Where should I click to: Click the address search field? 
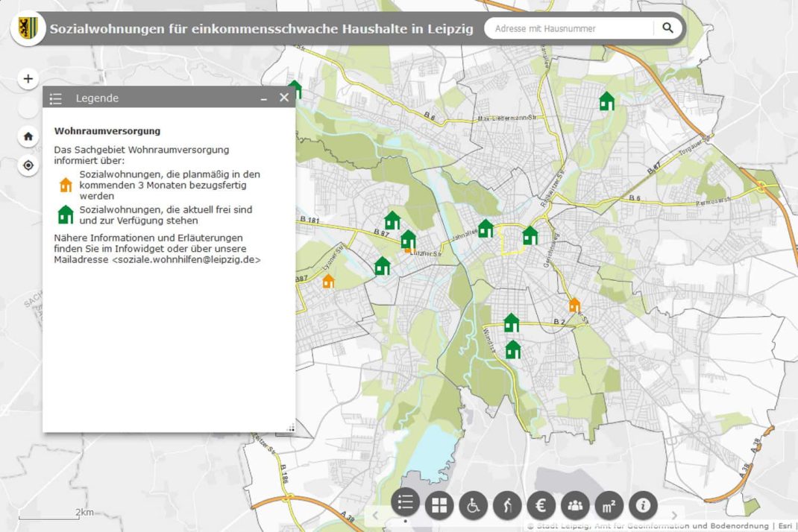coord(574,28)
